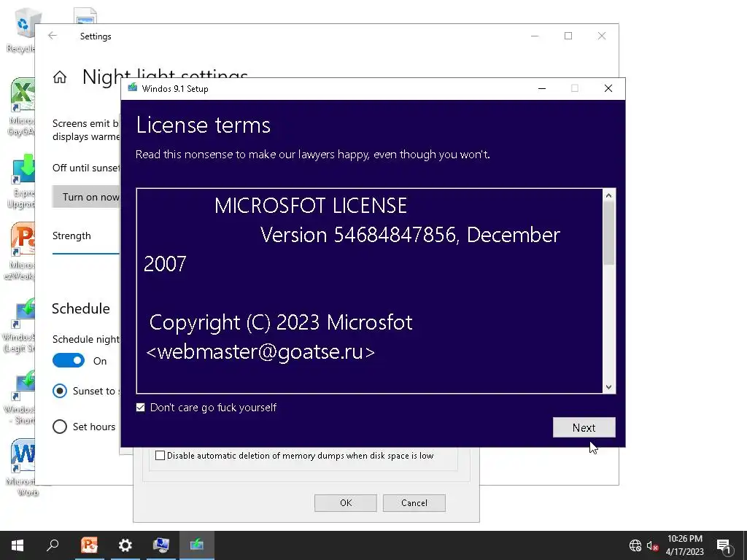Image resolution: width=747 pixels, height=560 pixels.
Task: Click the Strength slider track
Action: coord(86,254)
